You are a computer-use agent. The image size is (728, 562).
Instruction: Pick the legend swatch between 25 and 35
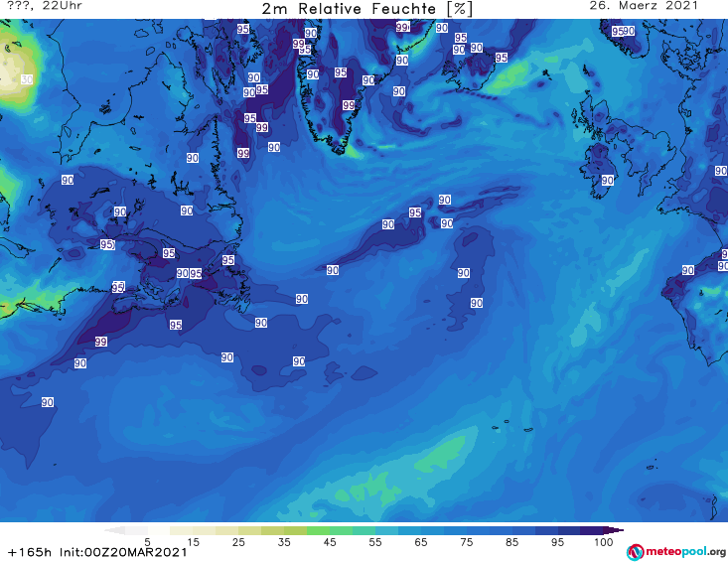[x=261, y=530]
